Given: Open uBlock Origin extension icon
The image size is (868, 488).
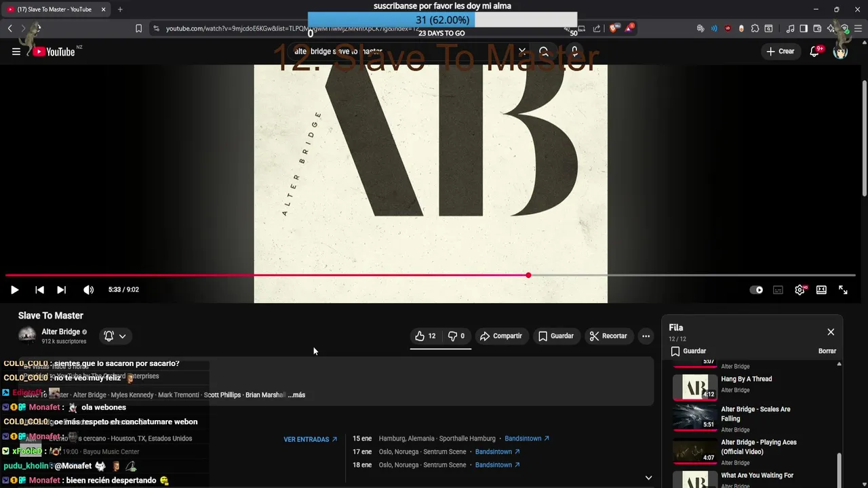Looking at the screenshot, I should coord(728,28).
